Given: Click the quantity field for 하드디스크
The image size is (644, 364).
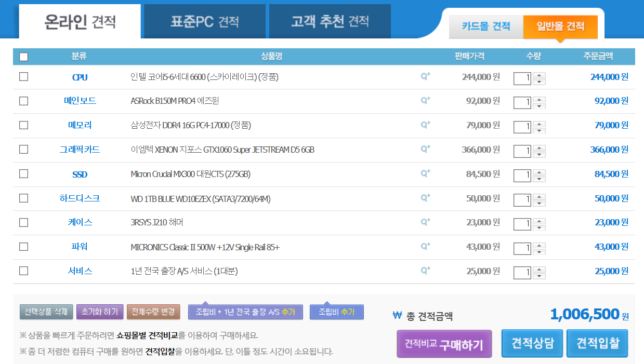Looking at the screenshot, I should pyautogui.click(x=522, y=200).
